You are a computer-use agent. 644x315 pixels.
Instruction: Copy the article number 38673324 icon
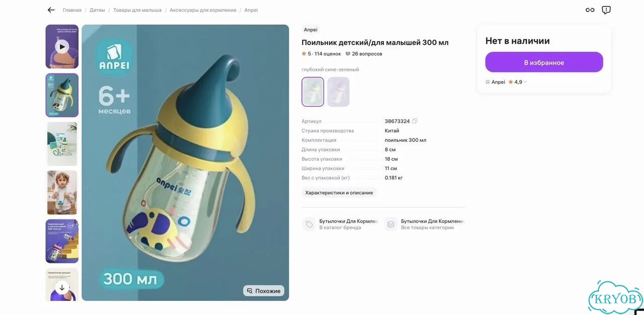(x=415, y=121)
